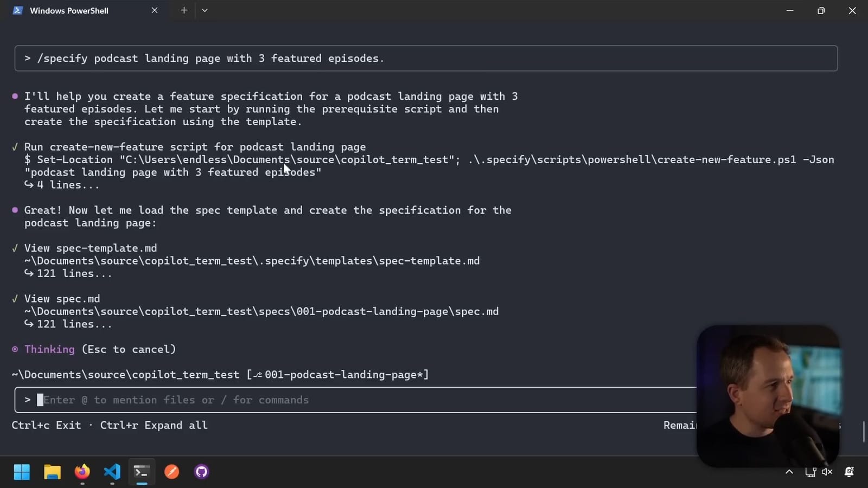868x488 pixels.
Task: Click the do-not-disturb notification bell
Action: [x=848, y=472]
